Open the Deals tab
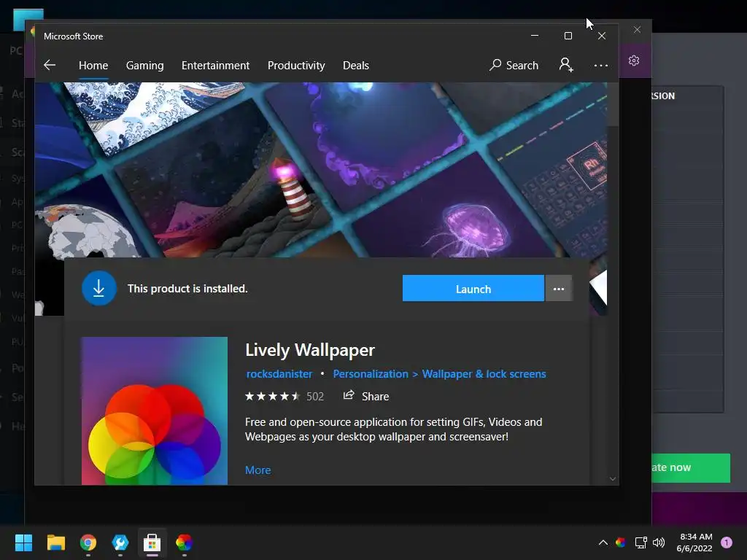 pos(356,65)
